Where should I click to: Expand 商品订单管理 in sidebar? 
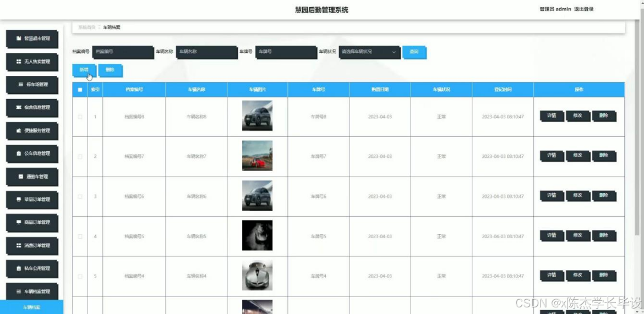32,223
